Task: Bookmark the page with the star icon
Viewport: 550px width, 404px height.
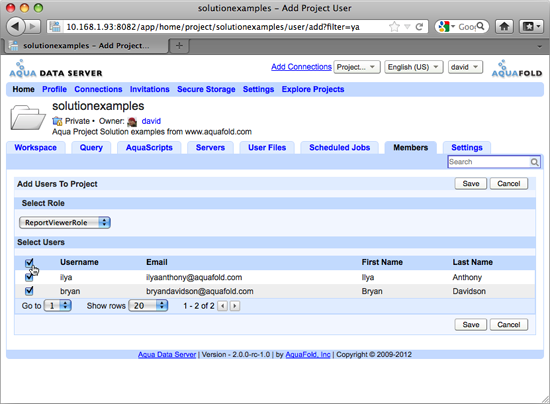Action: 394,27
